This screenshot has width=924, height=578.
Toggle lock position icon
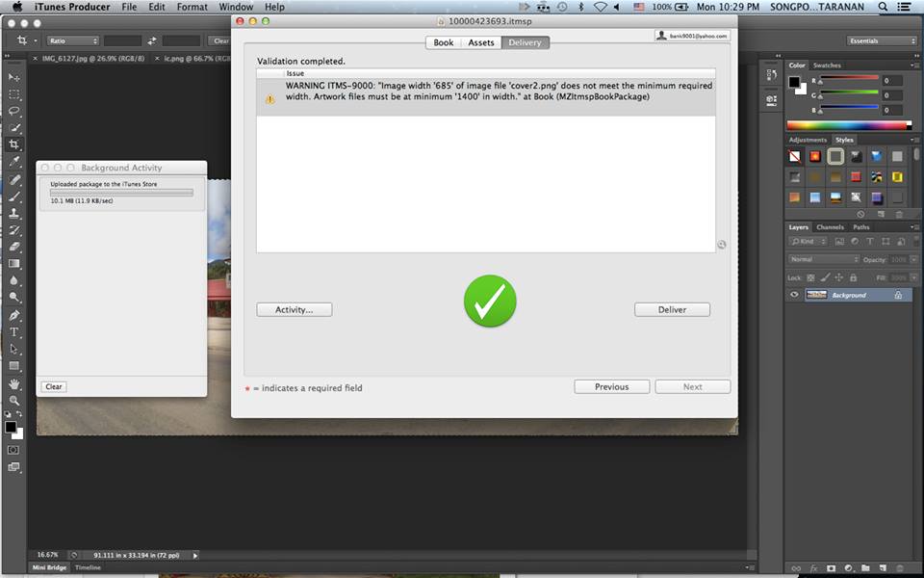tap(839, 277)
